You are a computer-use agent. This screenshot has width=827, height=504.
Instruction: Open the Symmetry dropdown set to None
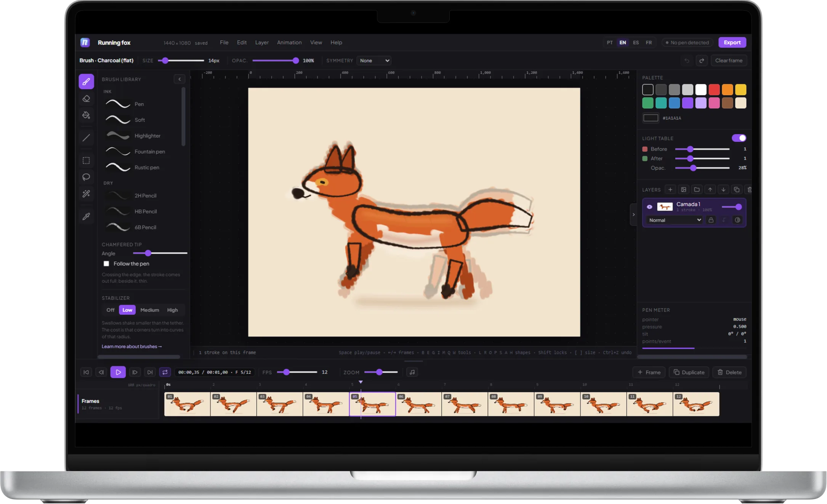coord(374,61)
